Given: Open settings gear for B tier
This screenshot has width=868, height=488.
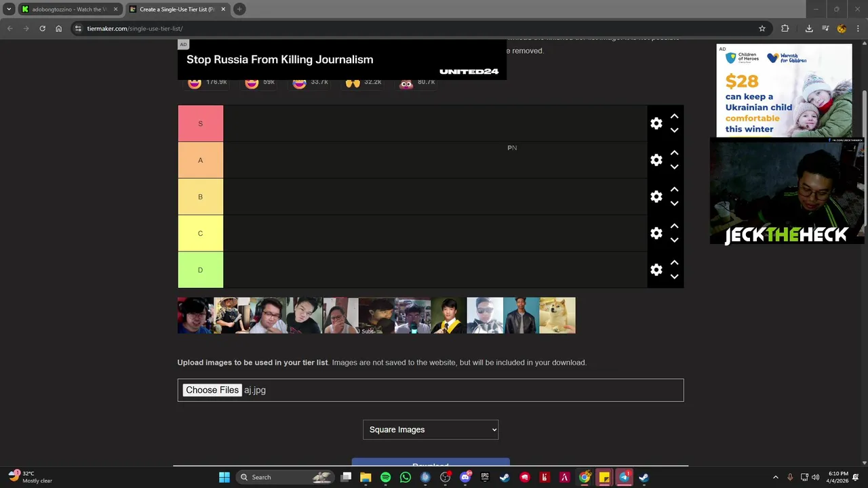Looking at the screenshot, I should [656, 197].
